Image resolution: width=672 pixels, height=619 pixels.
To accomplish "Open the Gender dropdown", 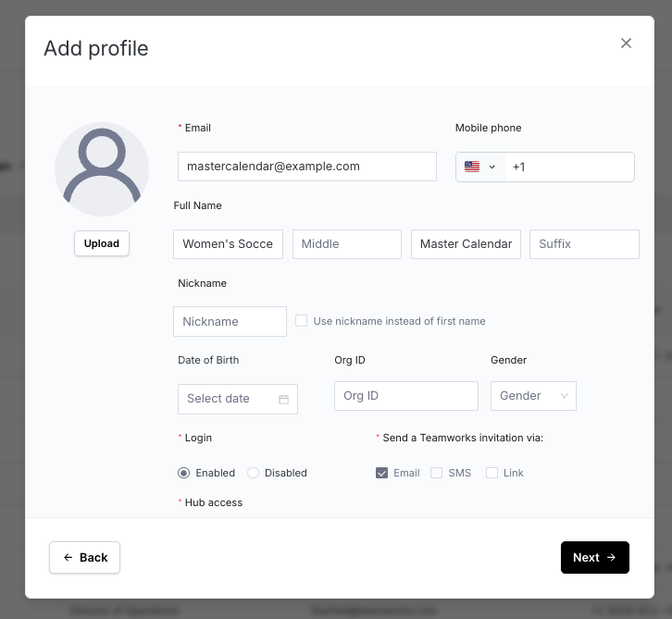I will point(533,396).
